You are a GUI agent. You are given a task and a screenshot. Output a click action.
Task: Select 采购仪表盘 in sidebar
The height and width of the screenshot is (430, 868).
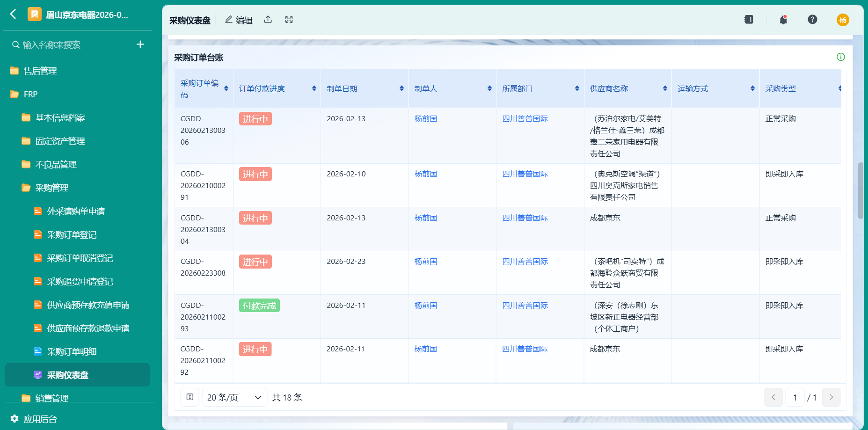click(77, 375)
